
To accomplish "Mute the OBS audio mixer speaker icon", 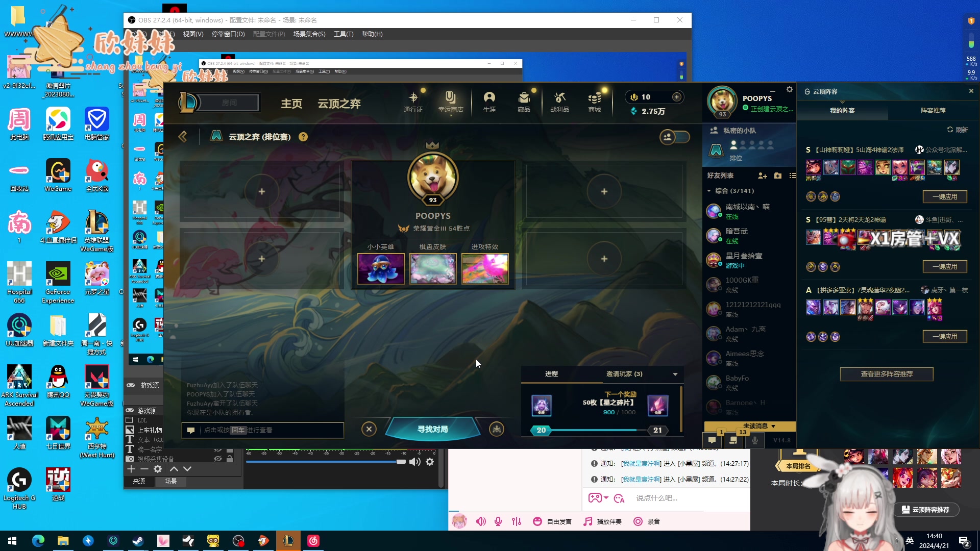I will coord(415,462).
